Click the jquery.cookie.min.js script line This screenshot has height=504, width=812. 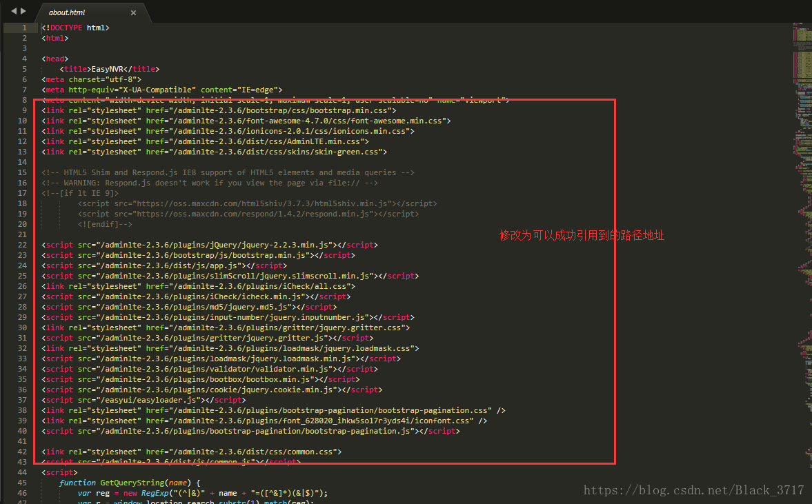212,390
